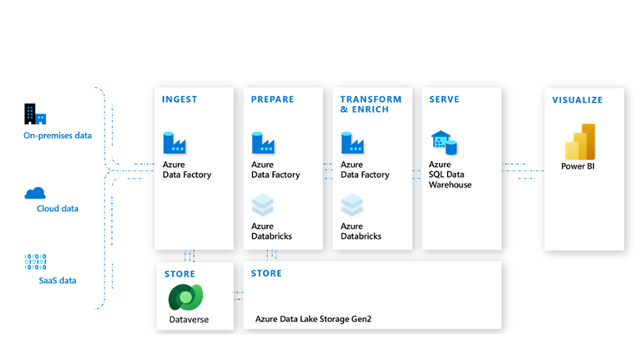The image size is (644, 358).
Task: Click the Azure SQL Data Warehouse icon
Action: (444, 143)
